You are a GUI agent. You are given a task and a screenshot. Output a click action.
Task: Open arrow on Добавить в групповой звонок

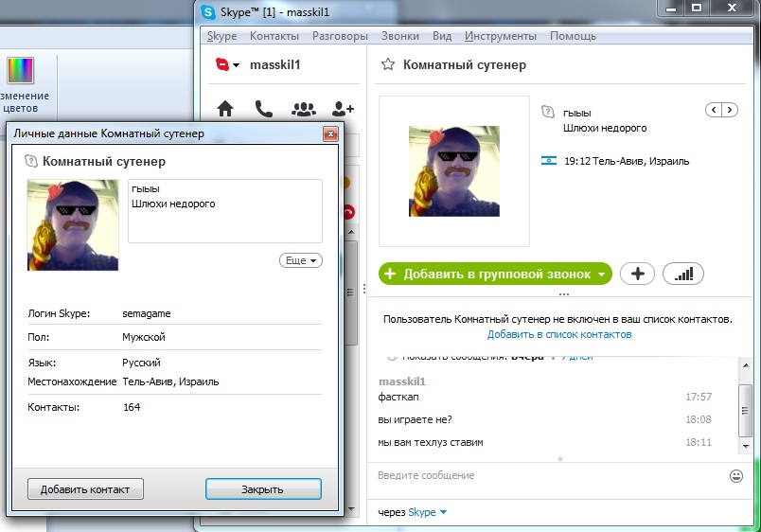tap(601, 275)
